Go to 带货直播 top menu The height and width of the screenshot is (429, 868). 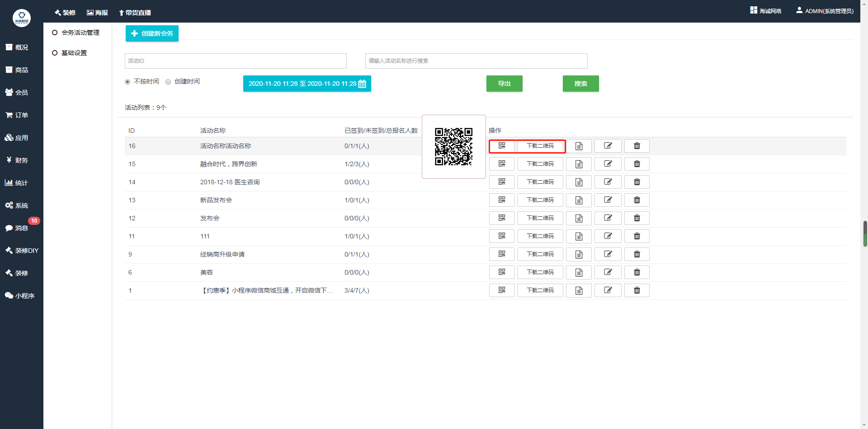point(135,13)
